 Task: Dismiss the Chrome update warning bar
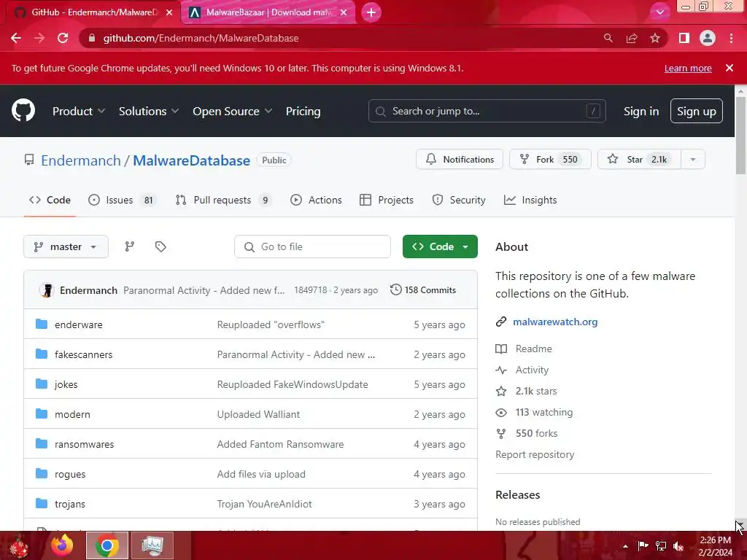(x=729, y=68)
